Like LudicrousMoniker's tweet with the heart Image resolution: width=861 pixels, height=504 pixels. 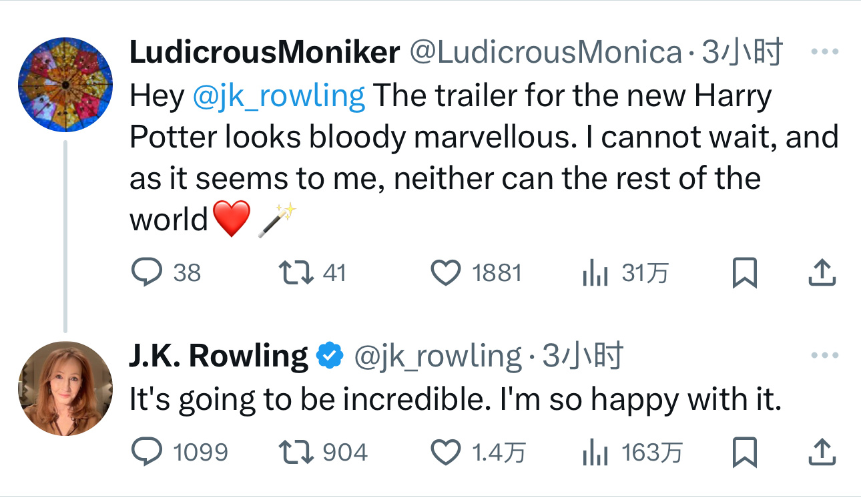445,272
